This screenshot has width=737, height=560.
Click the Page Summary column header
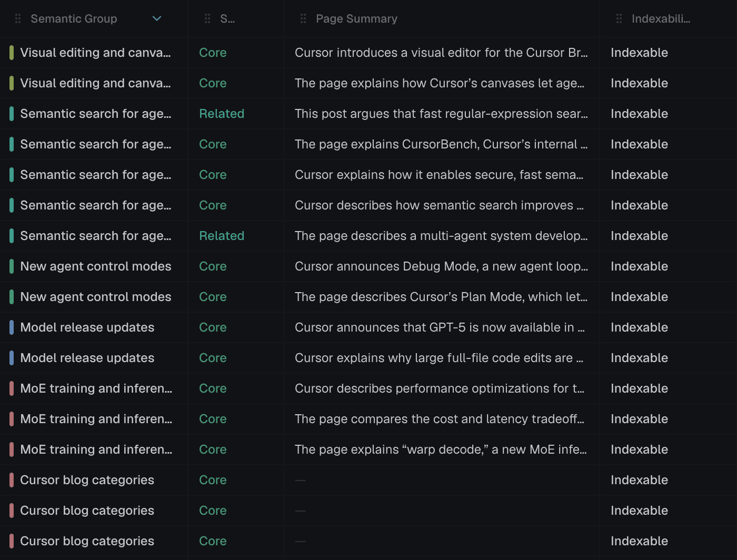(x=356, y=19)
